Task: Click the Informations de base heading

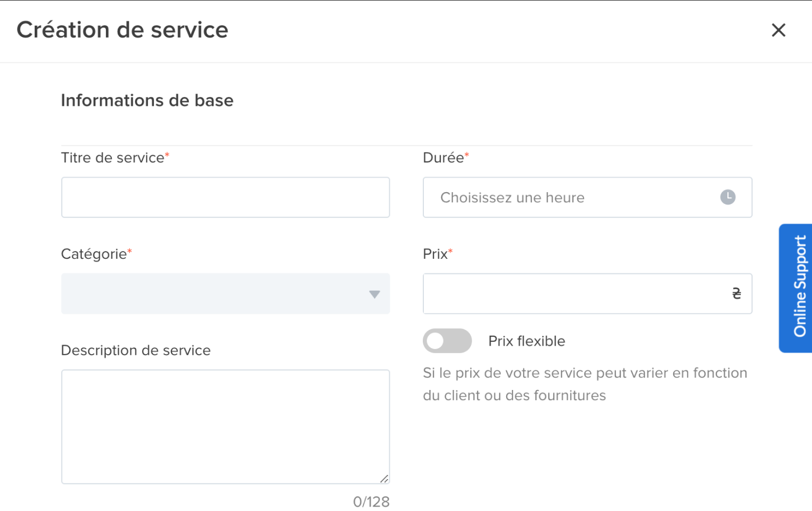Action: [147, 100]
